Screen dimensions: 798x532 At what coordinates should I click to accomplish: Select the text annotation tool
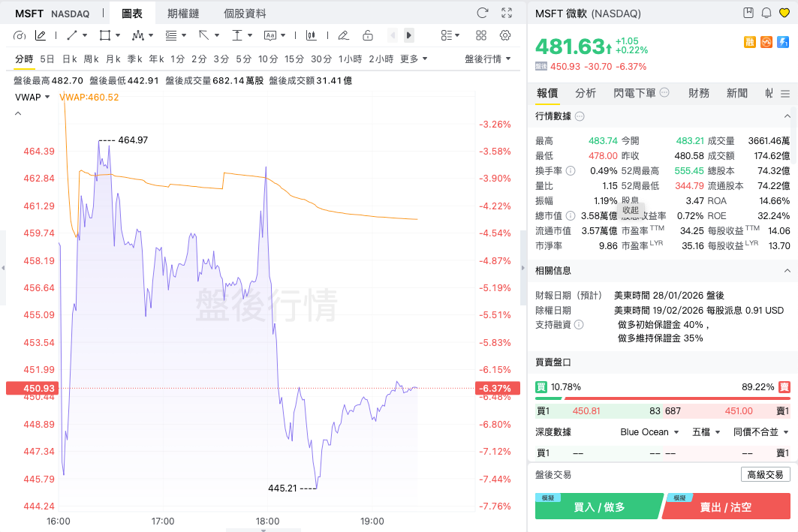pos(270,35)
